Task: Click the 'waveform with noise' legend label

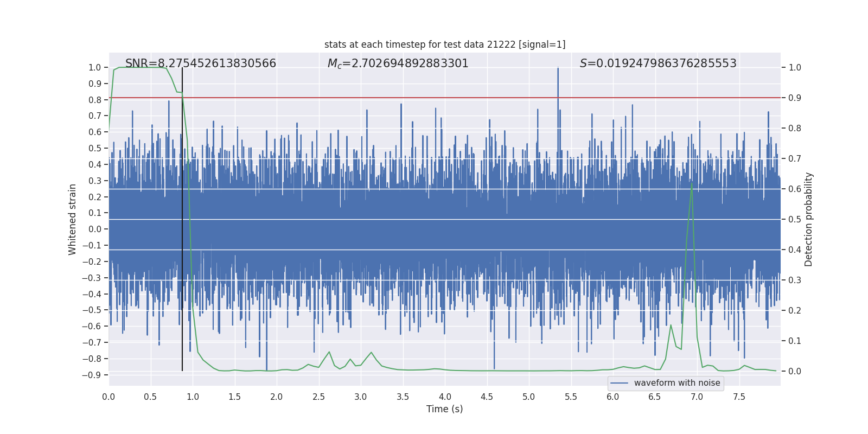Action: tap(676, 383)
